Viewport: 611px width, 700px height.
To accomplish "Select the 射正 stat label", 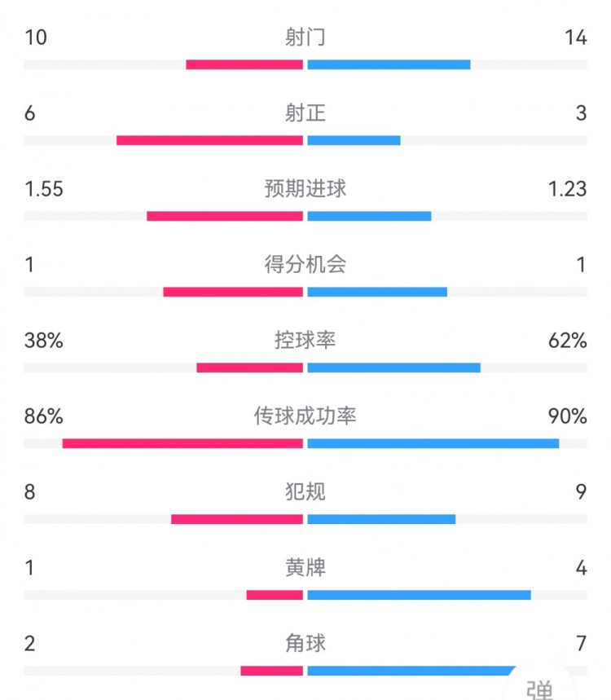I will 305,112.
